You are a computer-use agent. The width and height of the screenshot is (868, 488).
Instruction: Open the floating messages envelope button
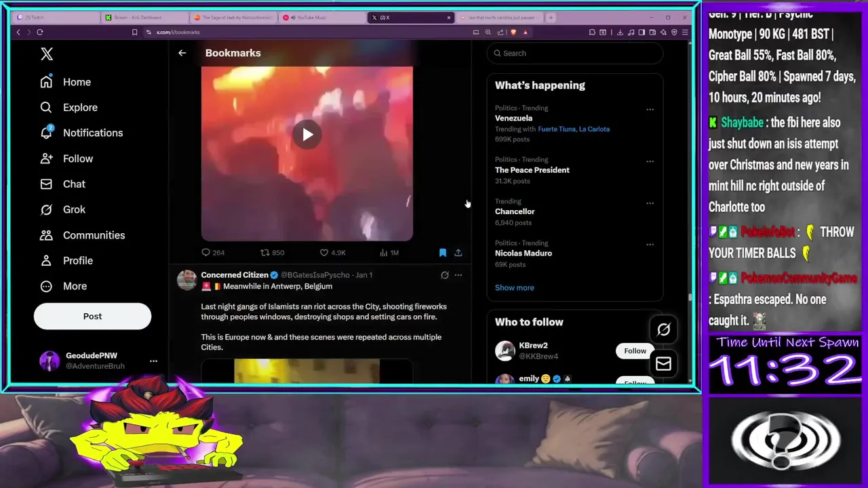pyautogui.click(x=663, y=365)
